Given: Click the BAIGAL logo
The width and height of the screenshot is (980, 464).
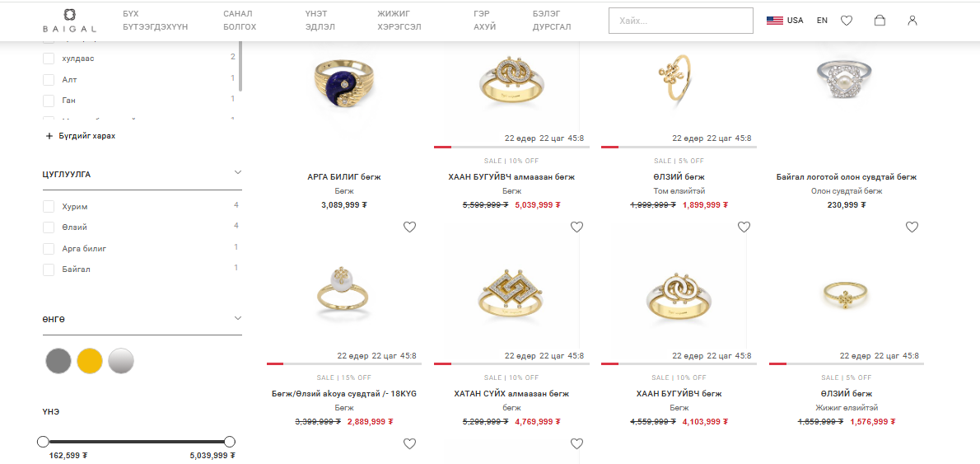Looking at the screenshot, I should (70, 21).
